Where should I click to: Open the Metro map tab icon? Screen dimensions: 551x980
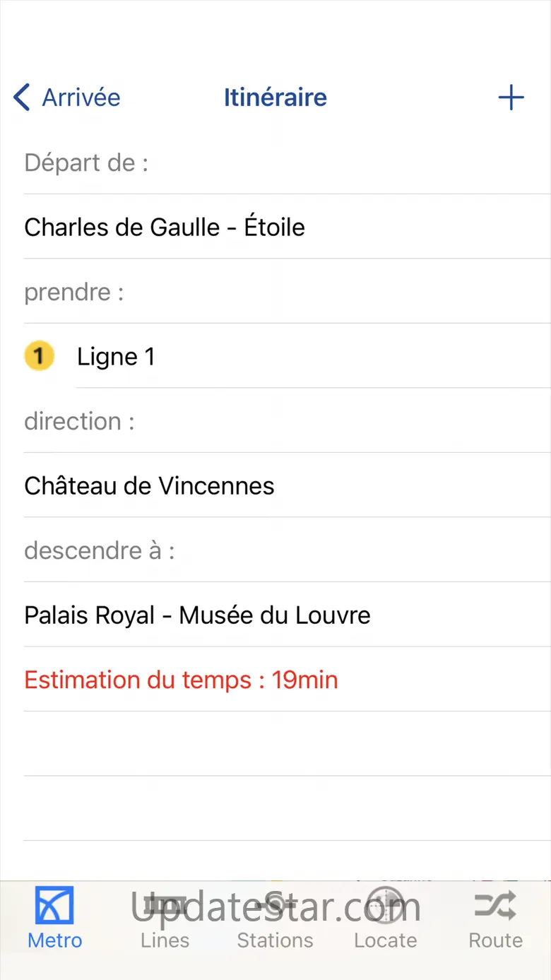tap(54, 905)
